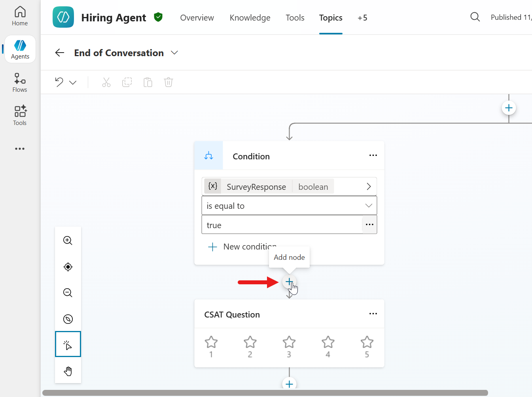Rate 5 stars in CSAT Question
The width and height of the screenshot is (532, 397).
tap(367, 346)
